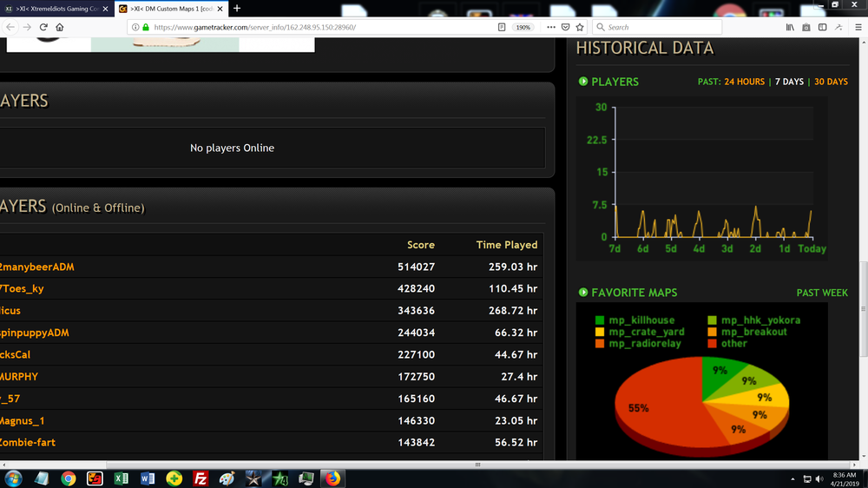Bookmark this page with the star icon
The image size is (868, 488).
click(580, 27)
